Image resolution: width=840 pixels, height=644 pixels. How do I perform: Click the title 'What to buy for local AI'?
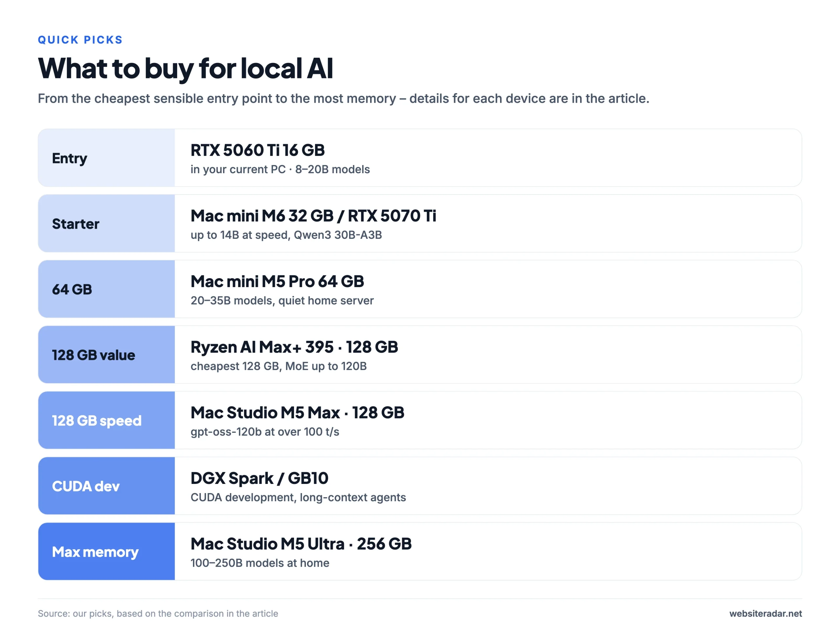coord(185,69)
